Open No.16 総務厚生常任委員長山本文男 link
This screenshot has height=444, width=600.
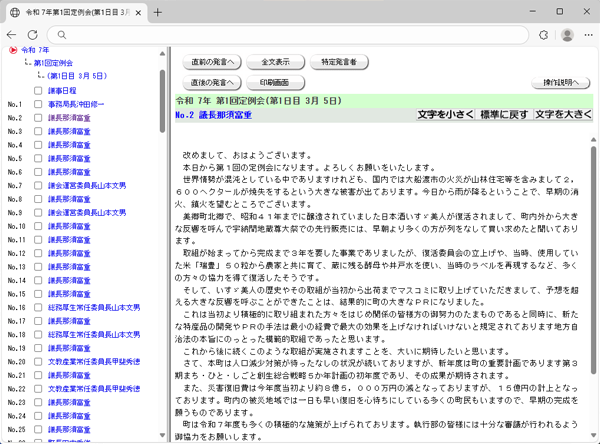click(94, 307)
